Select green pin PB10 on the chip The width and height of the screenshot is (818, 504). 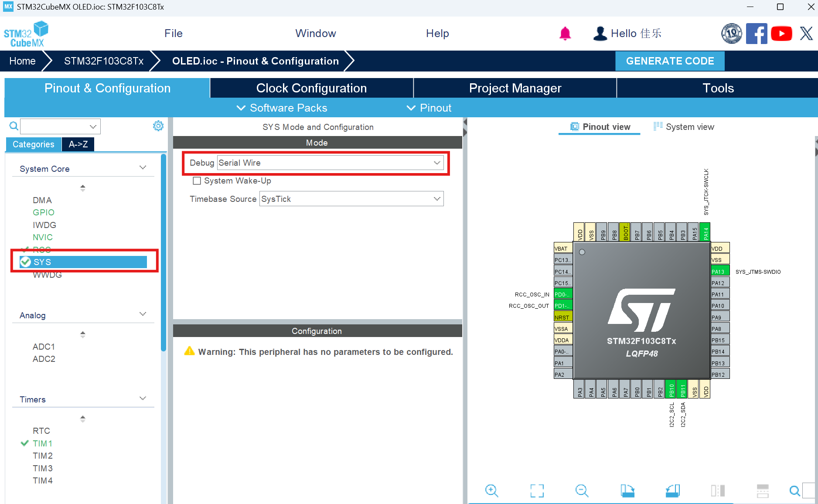[671, 389]
